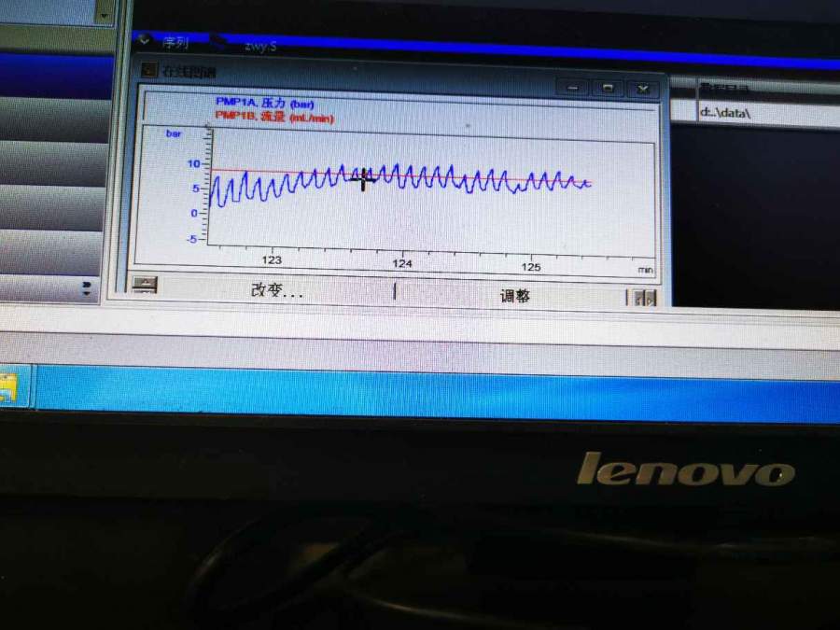Open File Explorer from the taskbar
Viewport: 840px width, 630px height.
click(x=8, y=387)
